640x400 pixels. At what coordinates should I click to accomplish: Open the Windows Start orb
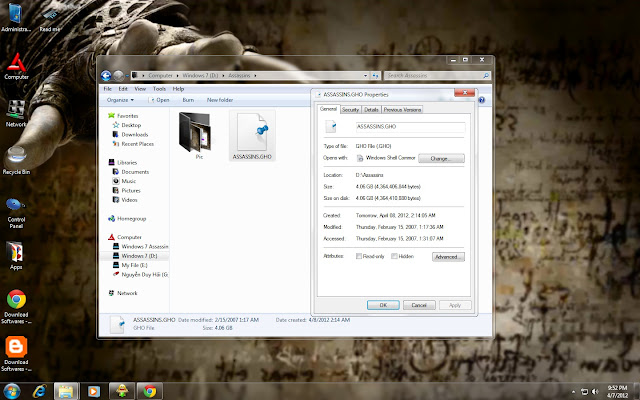point(12,391)
